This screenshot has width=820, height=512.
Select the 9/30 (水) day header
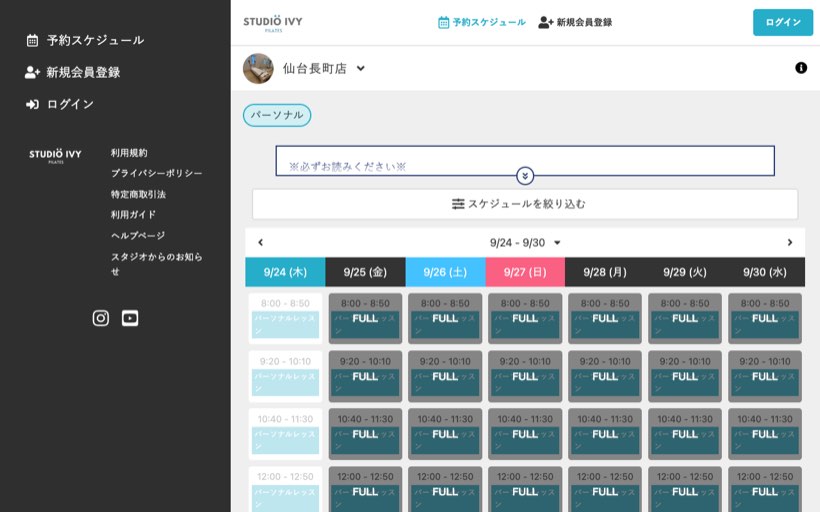pos(765,272)
